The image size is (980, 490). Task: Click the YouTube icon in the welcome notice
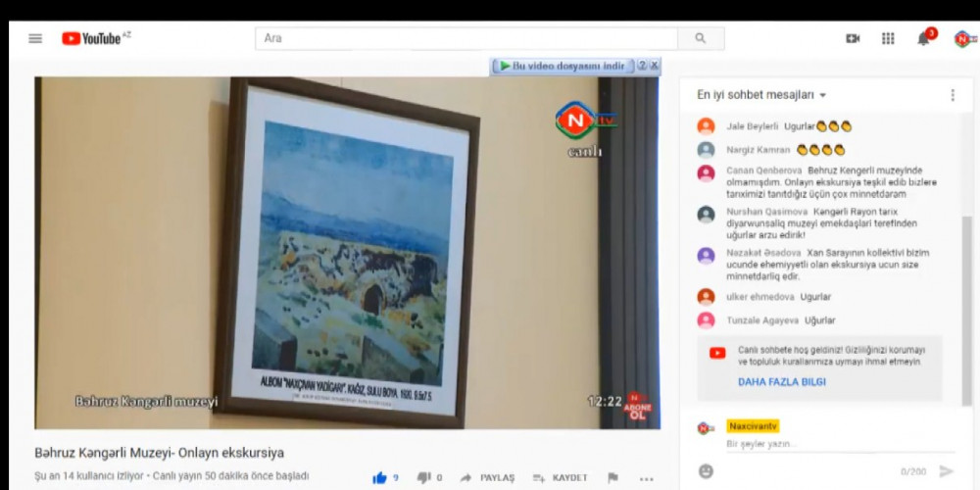717,353
